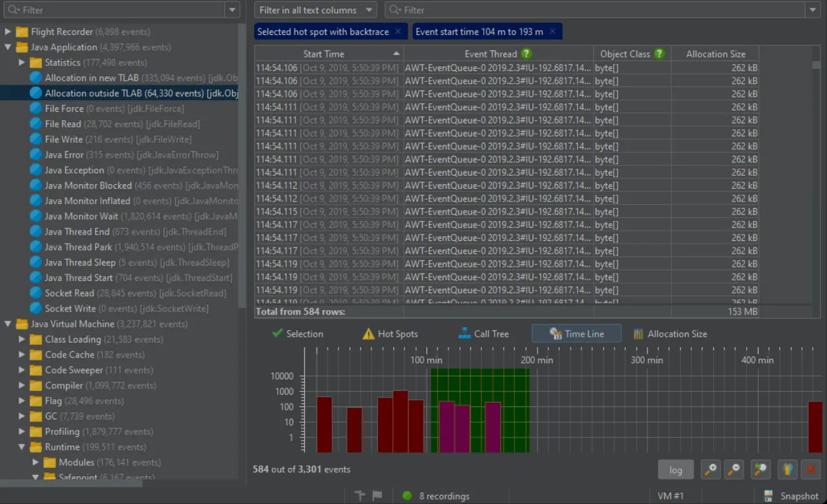
Task: Select the Allocation outside TLAB probe icon
Action: 35,93
